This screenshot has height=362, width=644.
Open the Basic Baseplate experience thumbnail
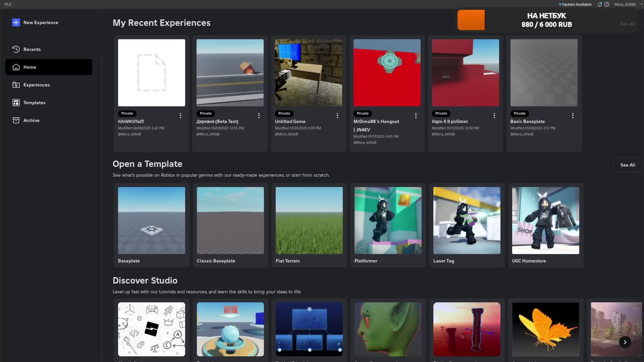(x=544, y=73)
